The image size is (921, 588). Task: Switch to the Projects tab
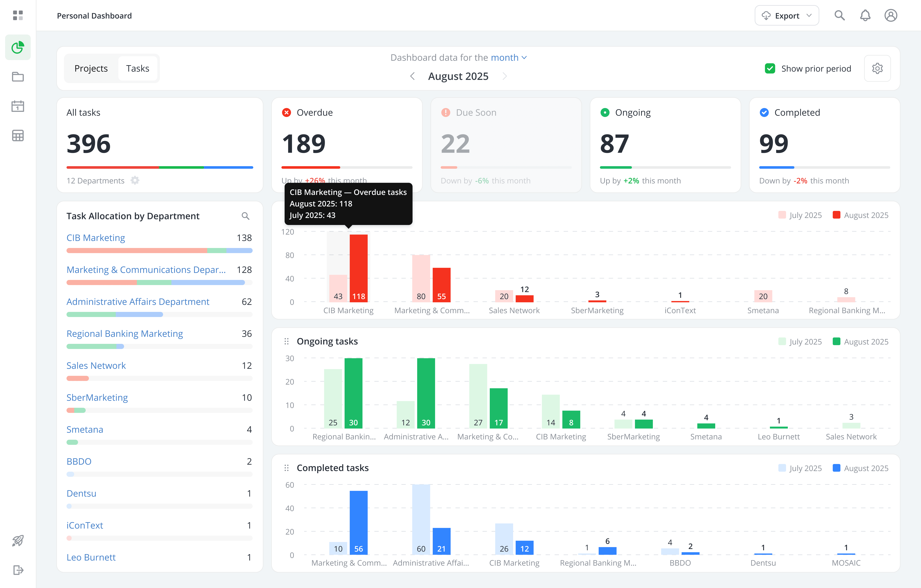pos(91,68)
